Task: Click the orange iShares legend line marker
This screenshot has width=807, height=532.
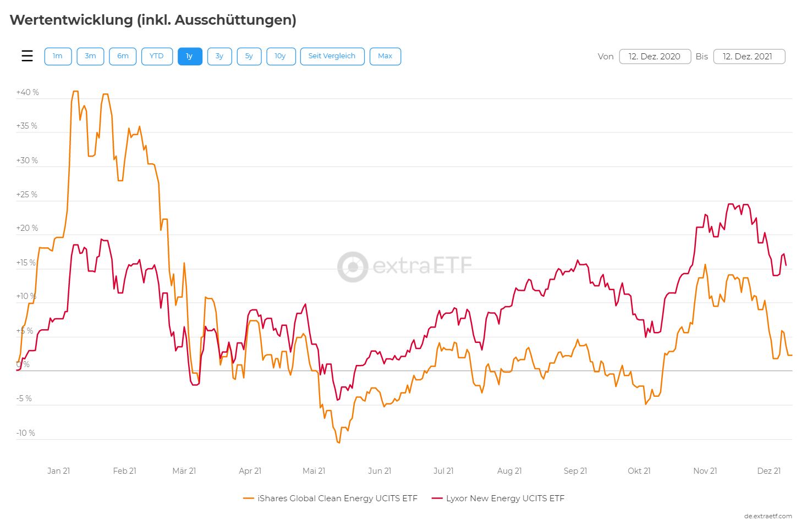Action: click(x=249, y=498)
